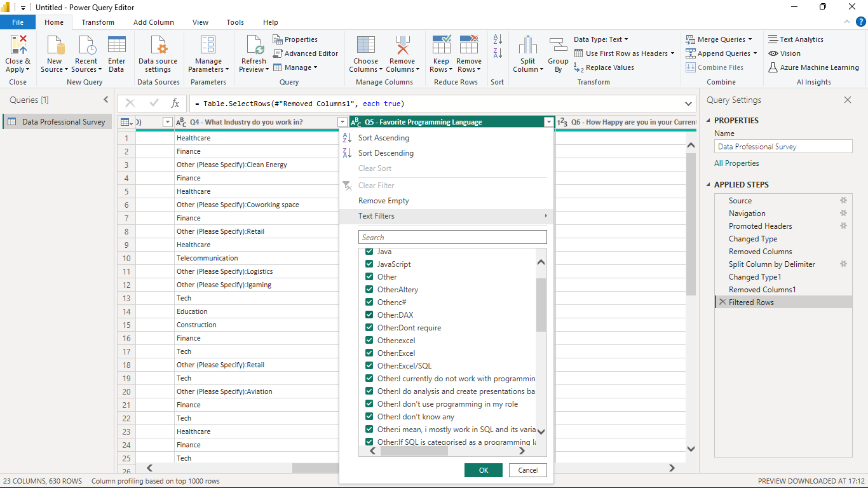The image size is (868, 488).
Task: Uncheck the Other:c# checkbox
Action: (x=369, y=302)
